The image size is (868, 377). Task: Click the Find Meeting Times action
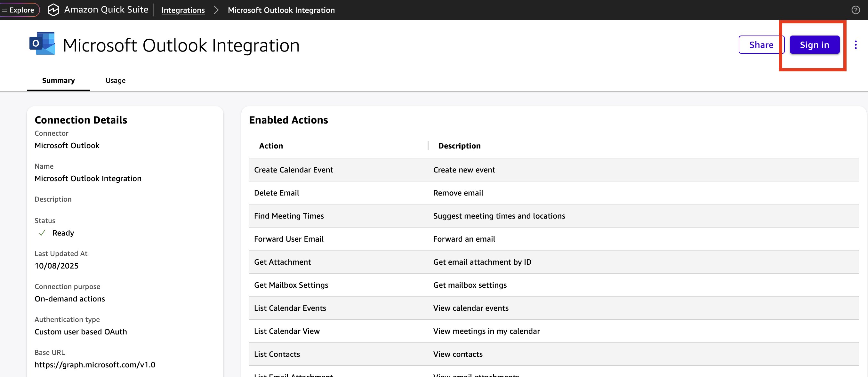288,216
